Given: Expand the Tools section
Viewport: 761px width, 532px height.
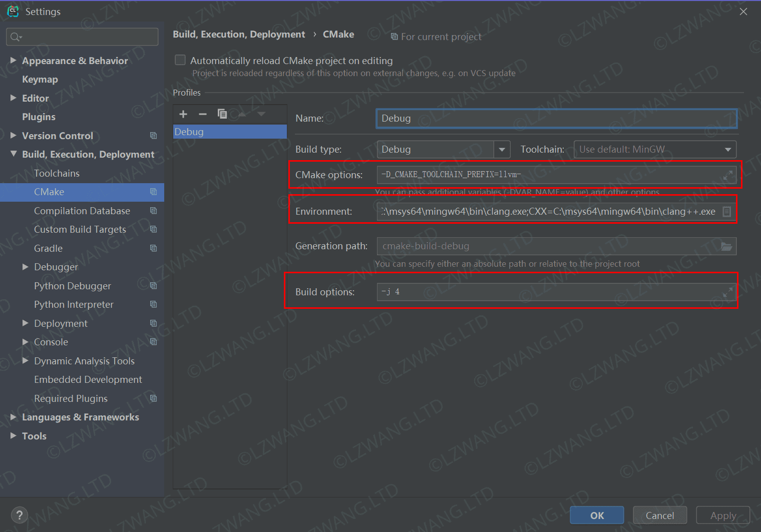Looking at the screenshot, I should (14, 435).
